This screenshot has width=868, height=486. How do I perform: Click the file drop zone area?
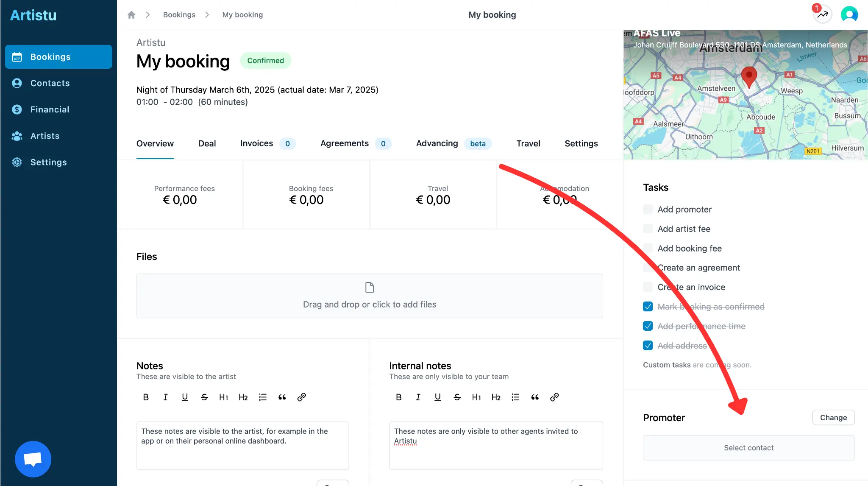(370, 296)
